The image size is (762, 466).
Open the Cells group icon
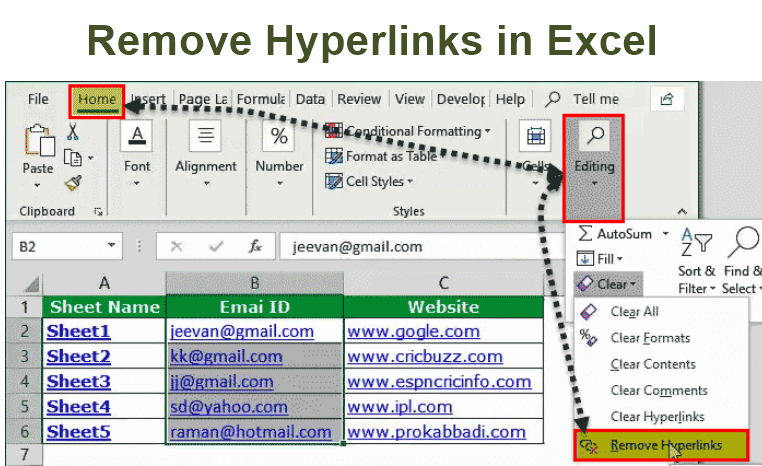point(535,136)
